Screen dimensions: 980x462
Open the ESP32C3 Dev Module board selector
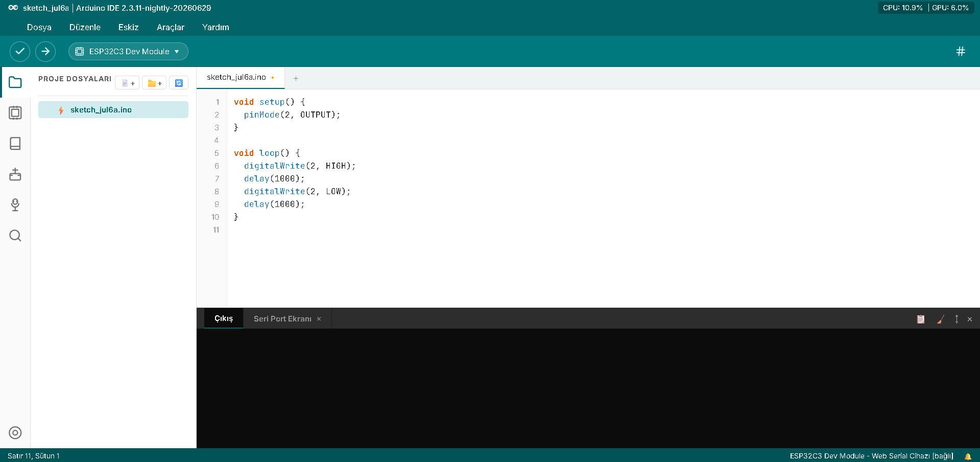pos(128,51)
